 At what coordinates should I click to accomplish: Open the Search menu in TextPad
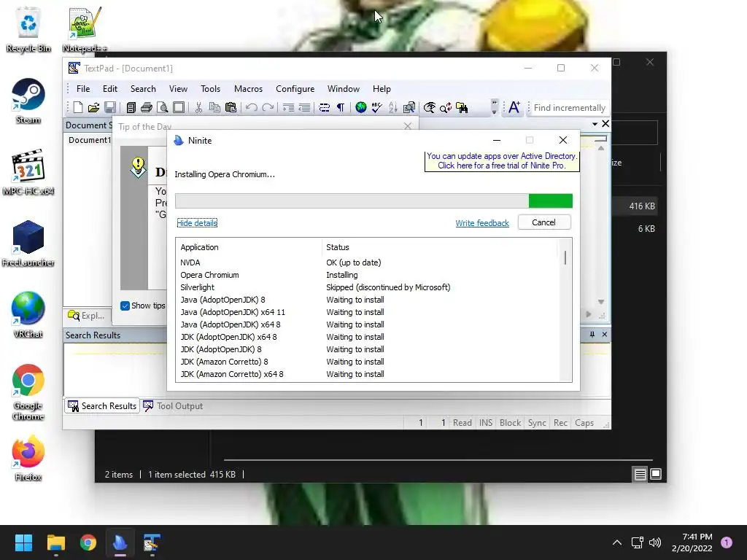(143, 89)
